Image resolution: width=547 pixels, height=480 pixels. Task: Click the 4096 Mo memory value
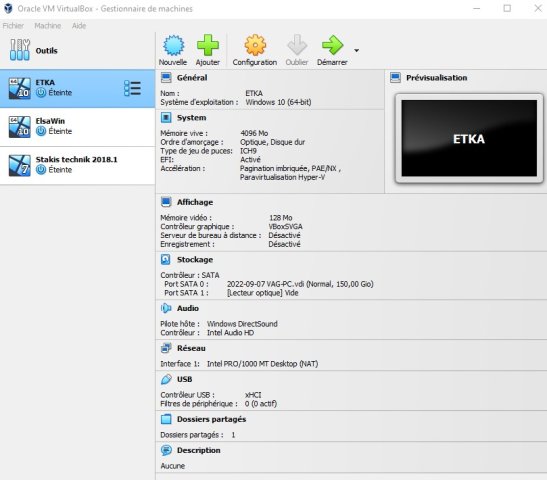coord(254,133)
